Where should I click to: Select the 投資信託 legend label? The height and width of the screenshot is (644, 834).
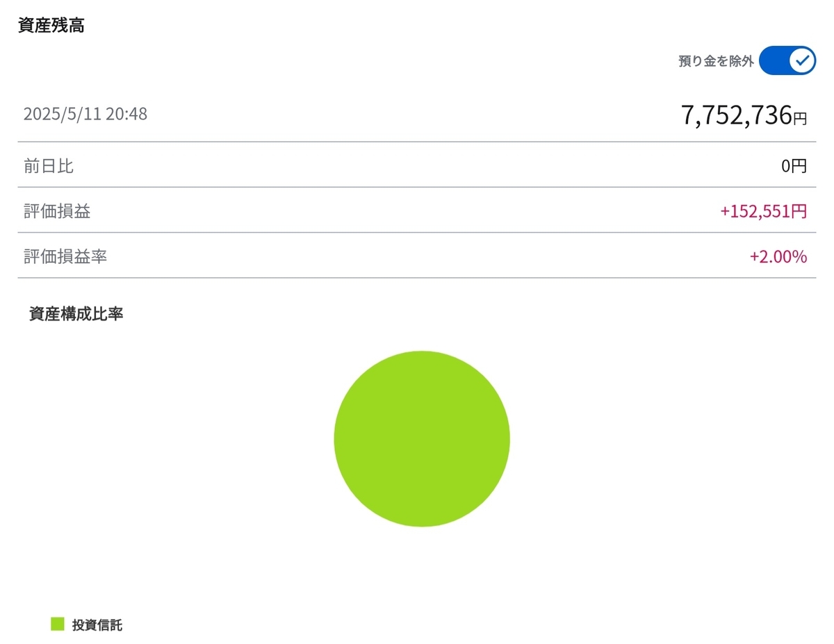pyautogui.click(x=97, y=625)
